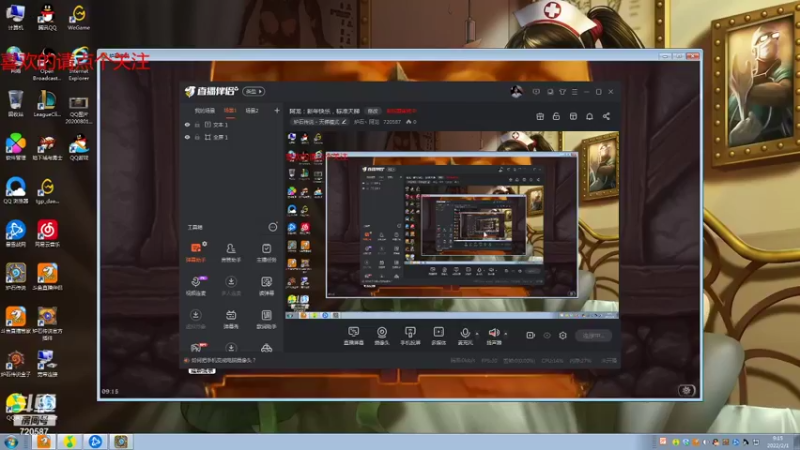Click the layout box icon beside the bell
800x450 pixels.
(x=573, y=116)
